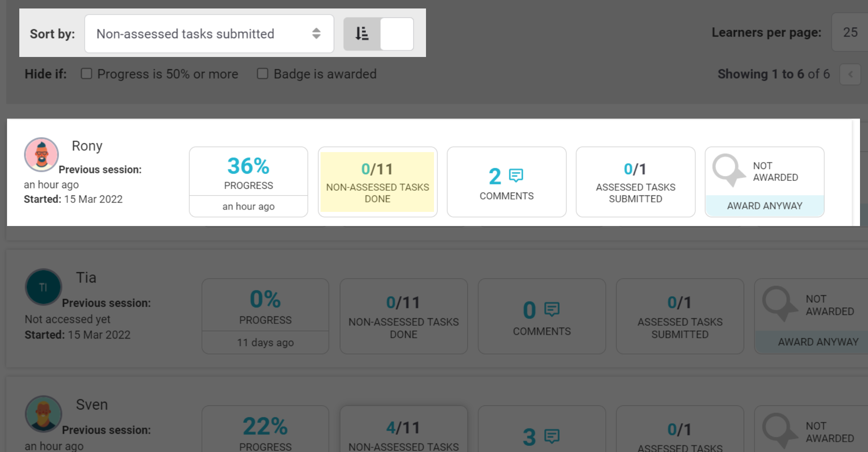Viewport: 868px width, 452px height.
Task: Enable Progress is 50% or more filter
Action: pos(86,74)
